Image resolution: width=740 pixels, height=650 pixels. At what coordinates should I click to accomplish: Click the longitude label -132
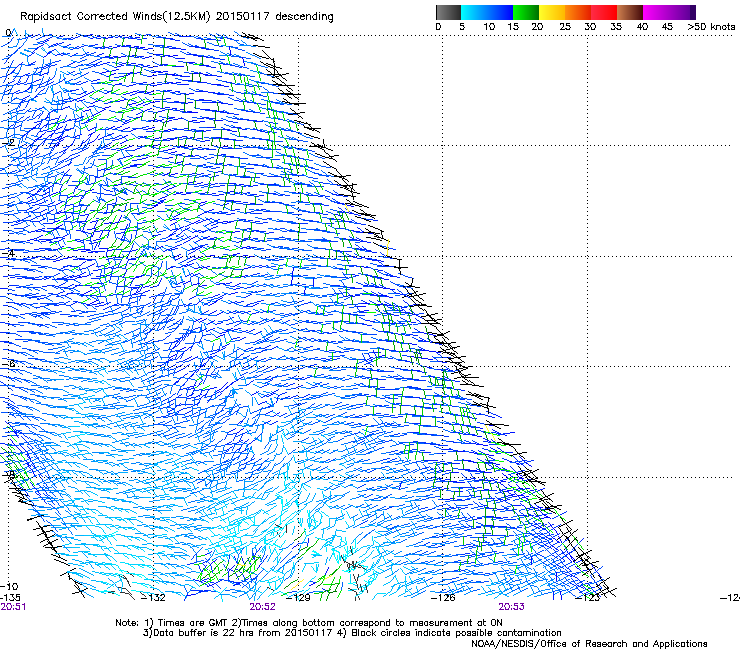(x=154, y=598)
